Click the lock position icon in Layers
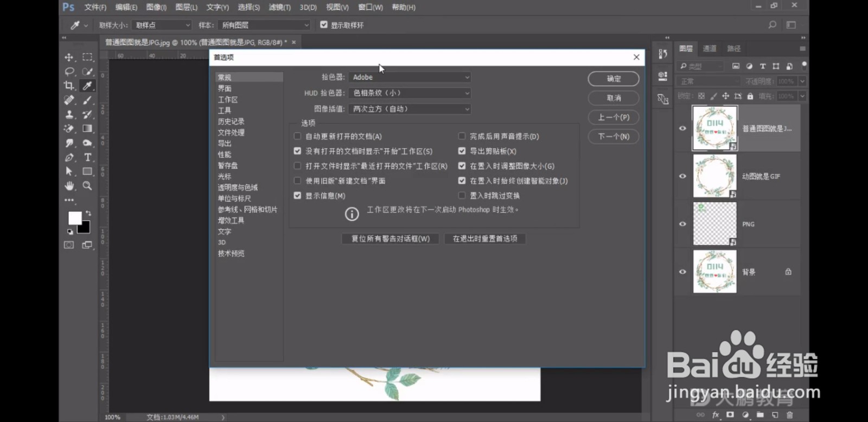This screenshot has height=422, width=868. point(725,96)
